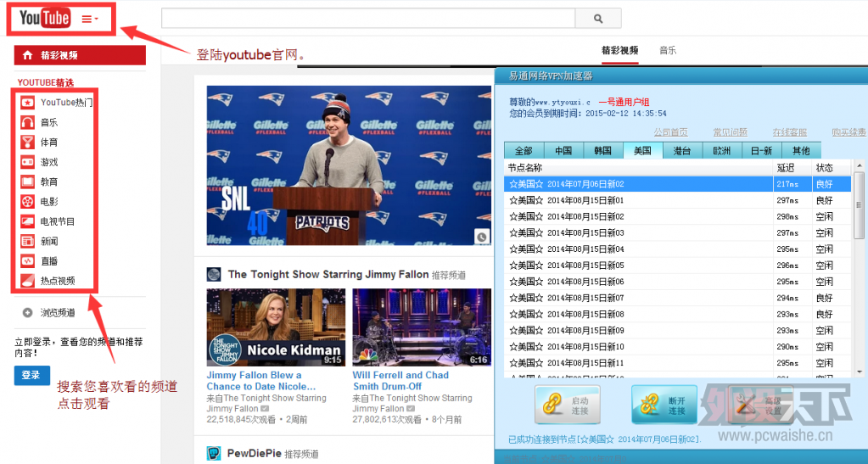The image size is (868, 464).
Task: Click the node list scroll down arrow
Action: coord(859,372)
